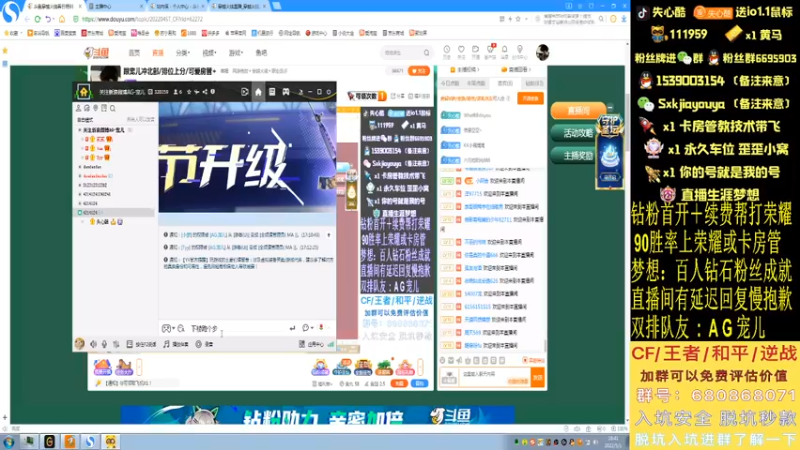The height and width of the screenshot is (450, 800).
Task: Click the first gift icon in gift bar
Action: point(103,367)
